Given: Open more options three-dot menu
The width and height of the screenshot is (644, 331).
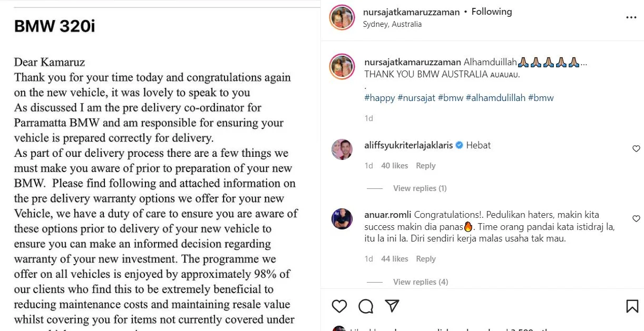Looking at the screenshot, I should pyautogui.click(x=631, y=17).
